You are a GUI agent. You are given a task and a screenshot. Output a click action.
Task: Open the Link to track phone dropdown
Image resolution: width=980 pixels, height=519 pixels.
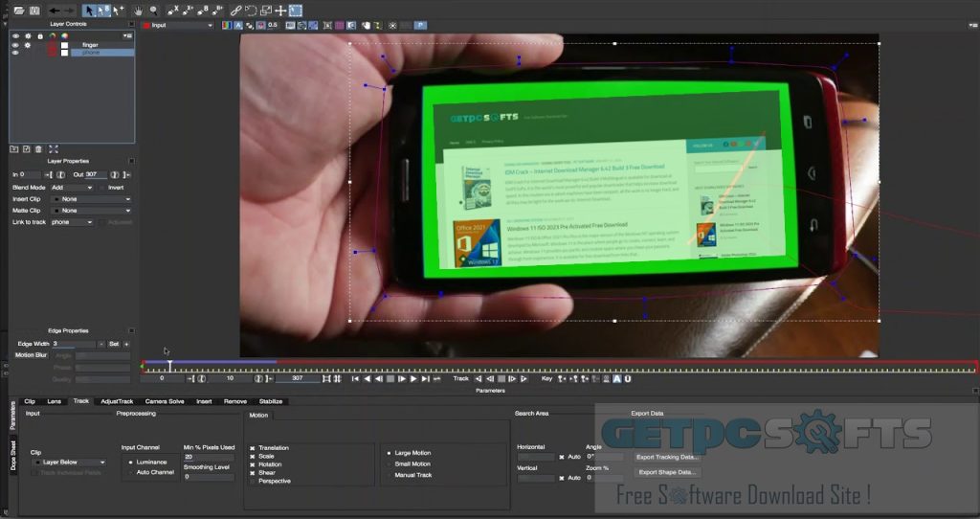tap(72, 222)
